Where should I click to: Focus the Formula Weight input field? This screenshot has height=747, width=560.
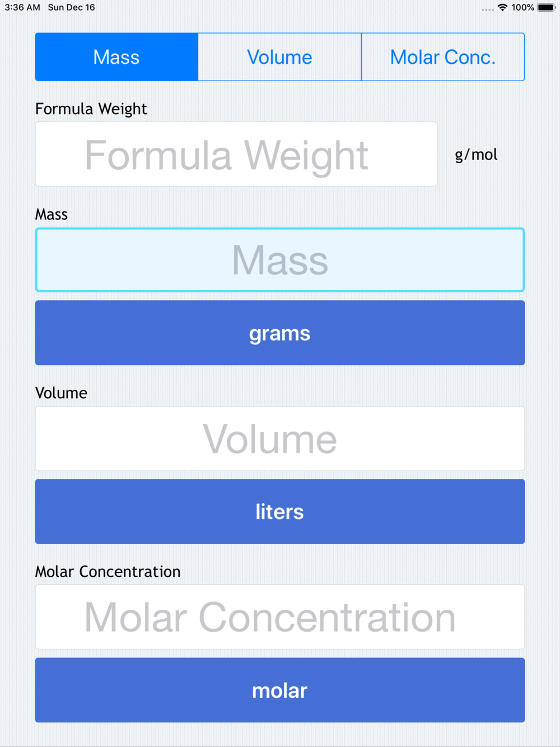pyautogui.click(x=236, y=155)
